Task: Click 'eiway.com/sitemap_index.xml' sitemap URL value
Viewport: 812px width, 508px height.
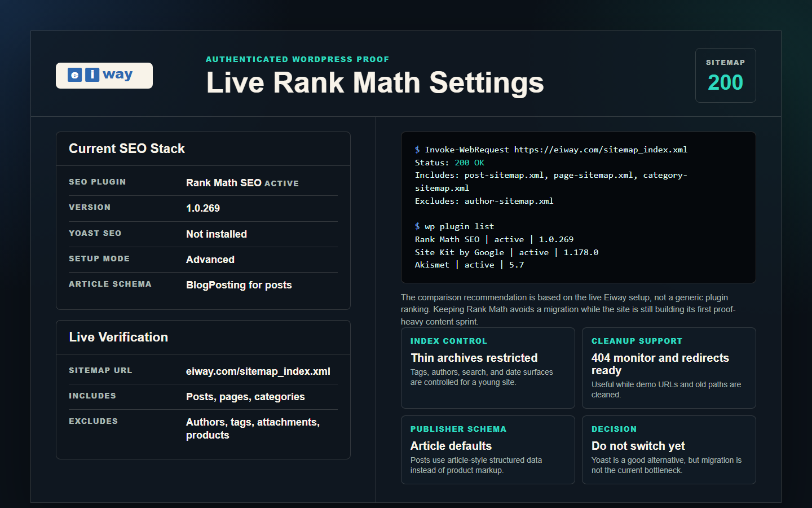Action: point(258,371)
